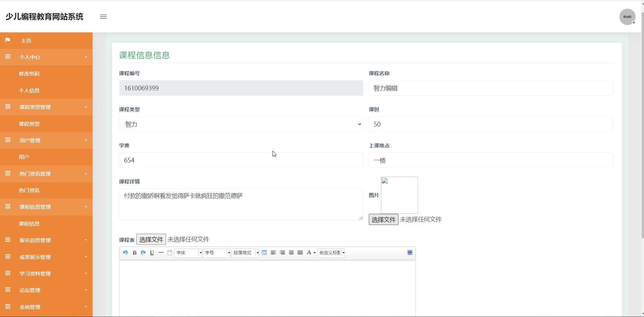Align text left in editor
This screenshot has width=644, height=317.
point(273,253)
